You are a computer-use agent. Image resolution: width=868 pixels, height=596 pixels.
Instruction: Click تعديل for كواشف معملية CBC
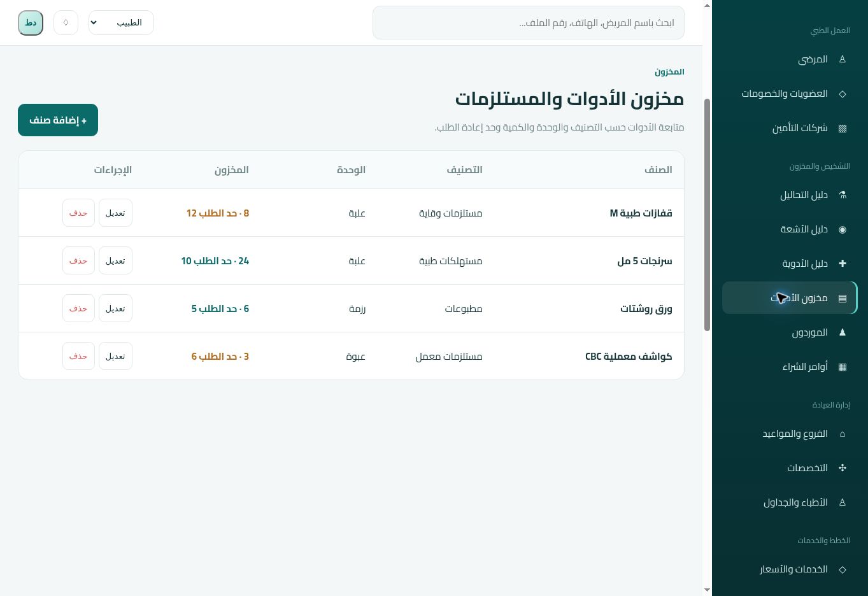point(115,356)
